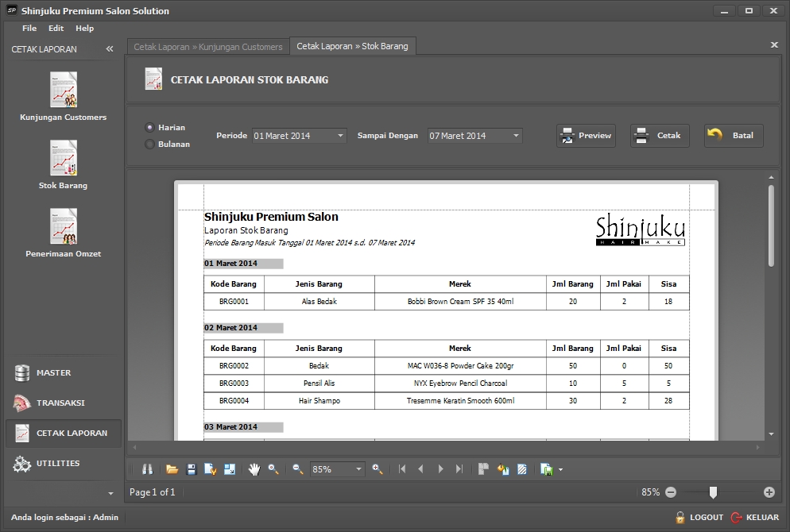Open the Sampai Dengan date dropdown
The width and height of the screenshot is (790, 532).
click(x=516, y=136)
